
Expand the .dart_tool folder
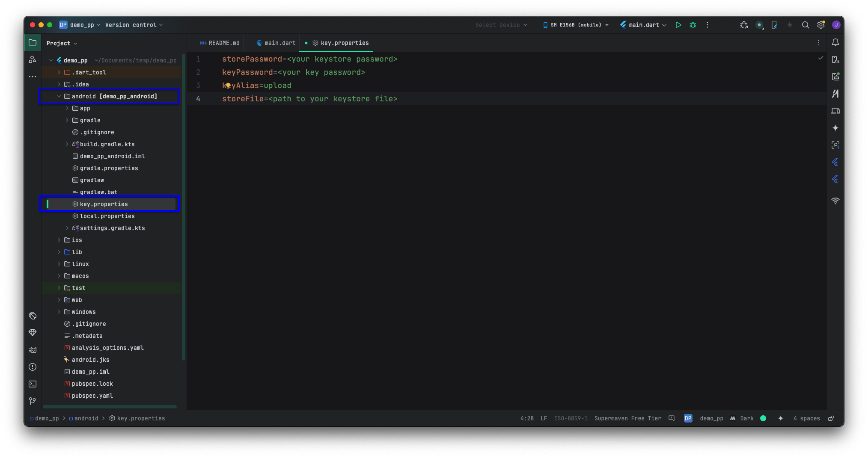[x=59, y=72]
